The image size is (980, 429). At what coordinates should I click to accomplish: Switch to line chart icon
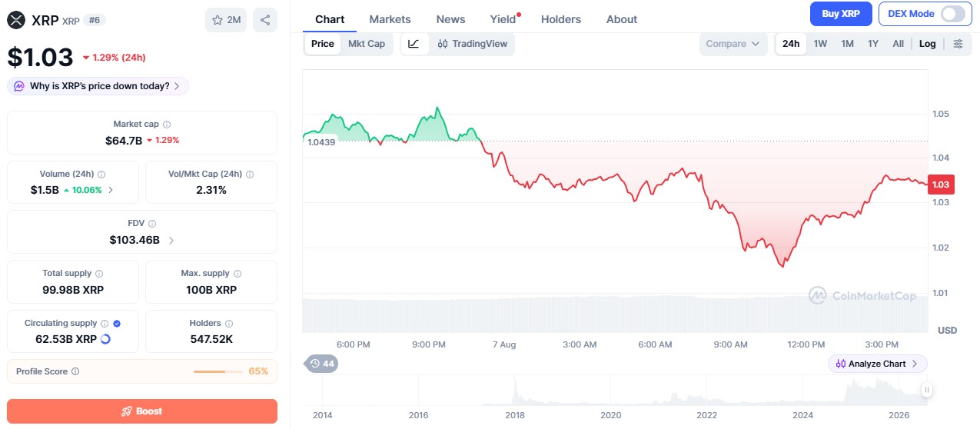pyautogui.click(x=414, y=44)
